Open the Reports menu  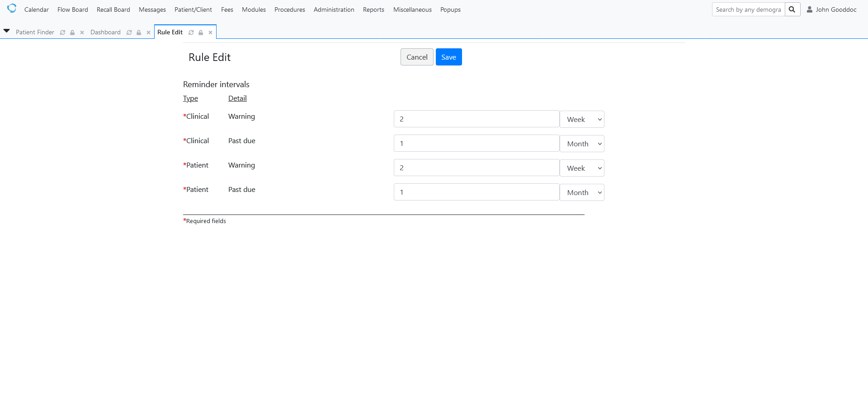(373, 9)
